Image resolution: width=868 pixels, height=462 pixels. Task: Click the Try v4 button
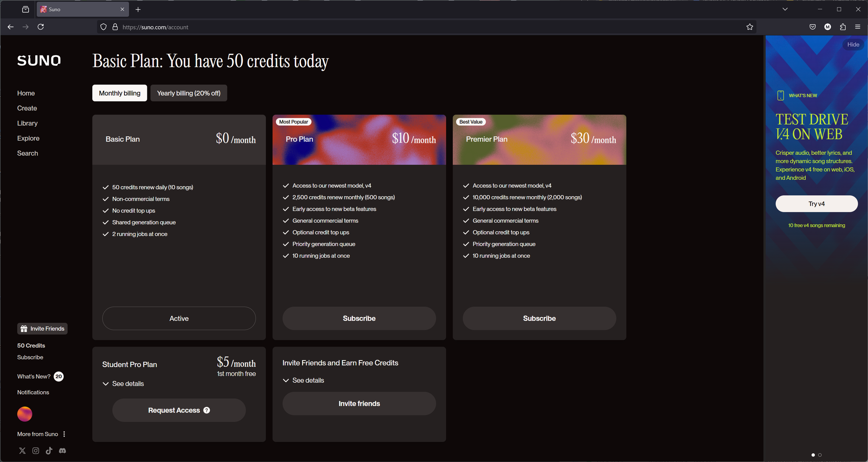coord(816,204)
